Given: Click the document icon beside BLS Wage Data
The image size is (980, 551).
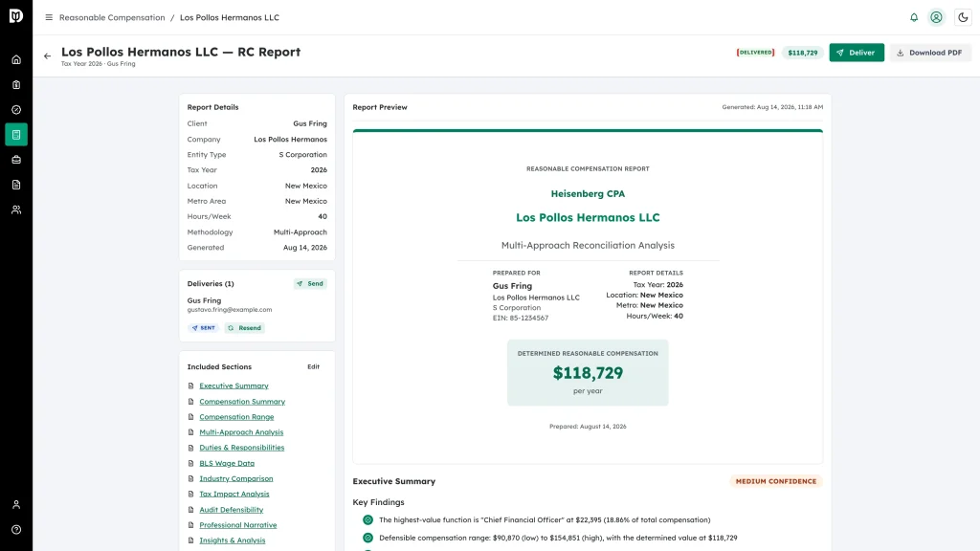Looking at the screenshot, I should point(190,464).
